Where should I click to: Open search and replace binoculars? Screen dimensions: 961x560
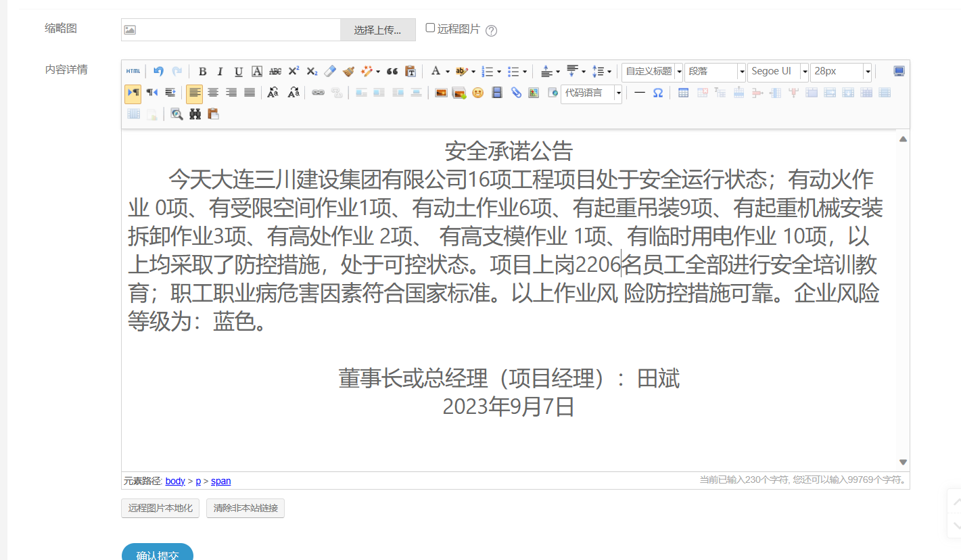coord(195,114)
